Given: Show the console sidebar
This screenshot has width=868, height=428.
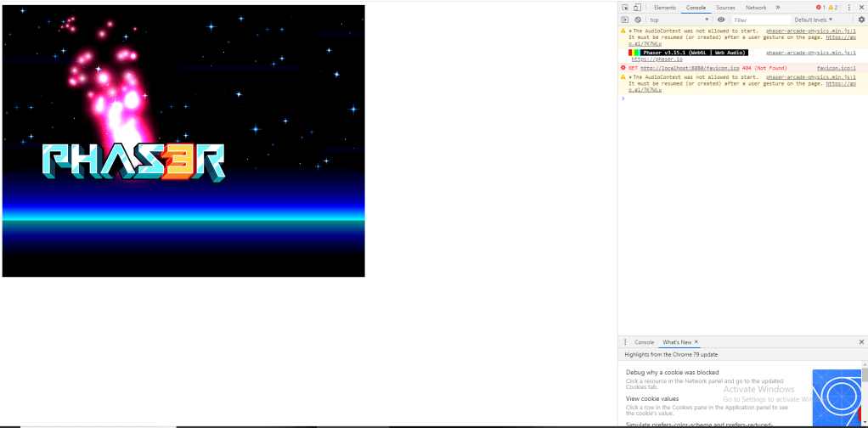Looking at the screenshot, I should point(625,20).
